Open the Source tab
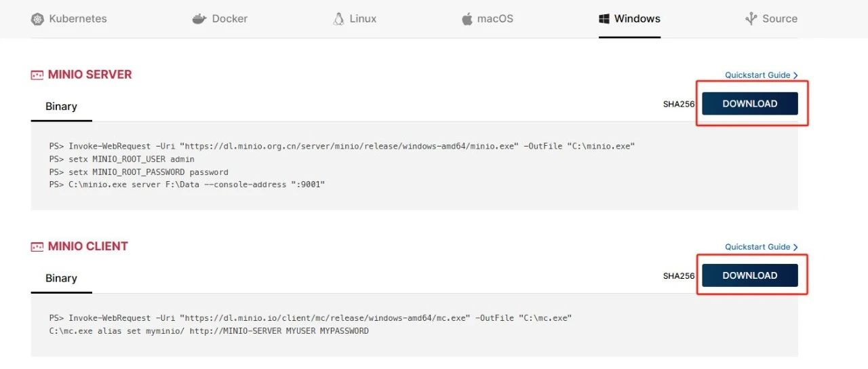 point(779,19)
